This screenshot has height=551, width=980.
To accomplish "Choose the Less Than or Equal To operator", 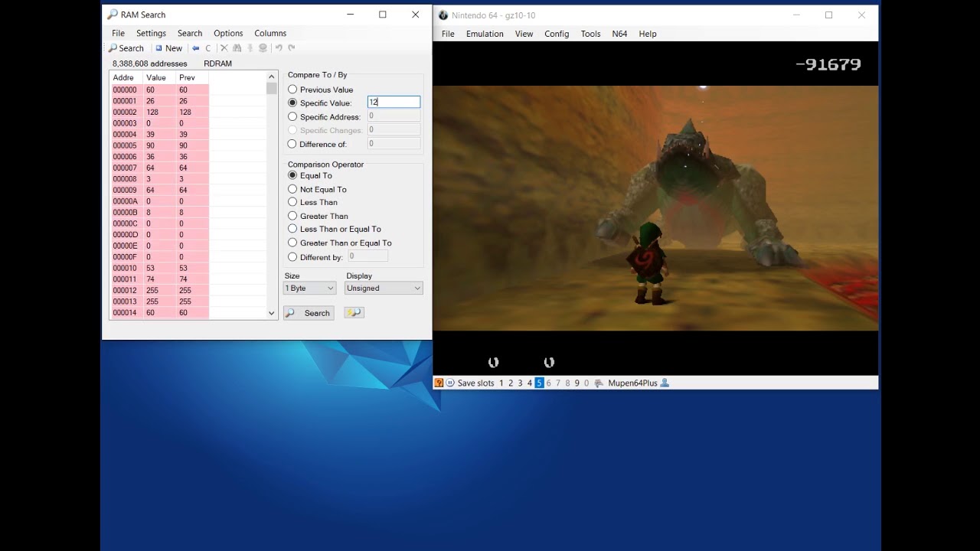I will click(x=292, y=229).
